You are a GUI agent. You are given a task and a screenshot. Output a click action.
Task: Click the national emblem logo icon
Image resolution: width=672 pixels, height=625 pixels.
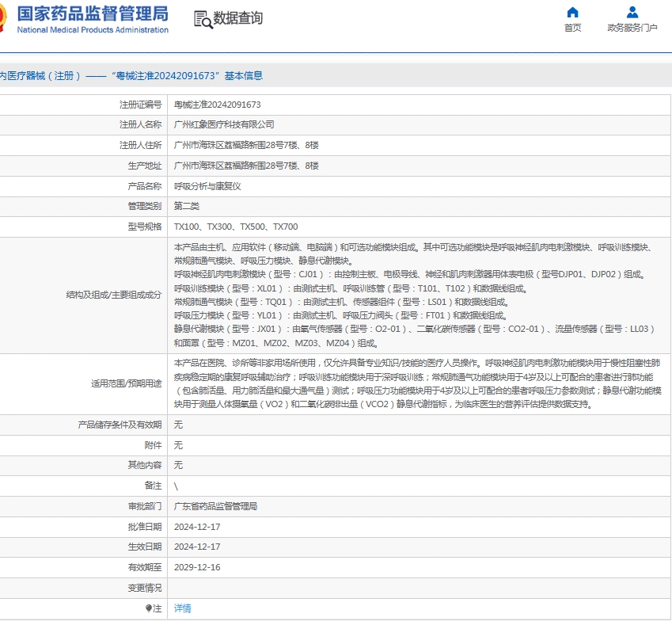click(x=3, y=18)
